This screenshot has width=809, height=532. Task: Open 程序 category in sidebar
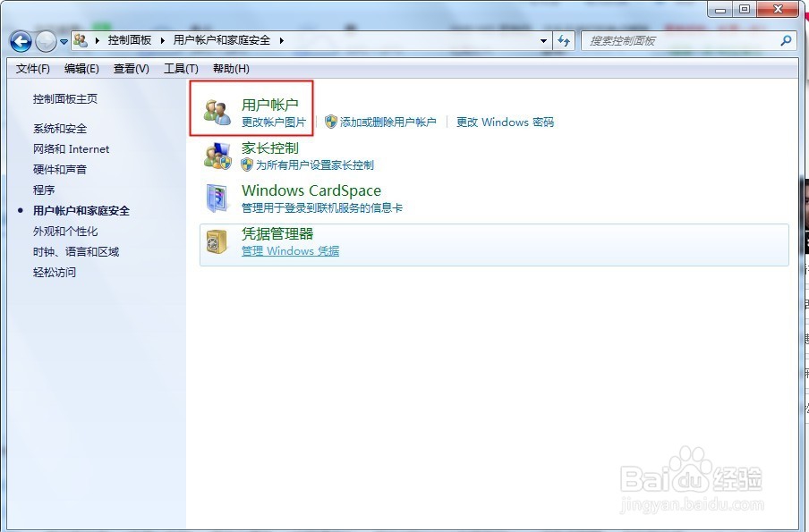tap(44, 190)
